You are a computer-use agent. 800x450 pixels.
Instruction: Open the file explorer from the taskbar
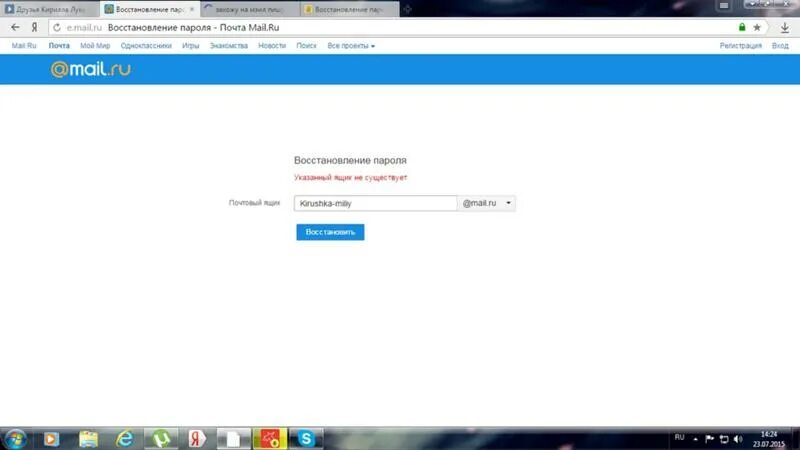point(88,439)
